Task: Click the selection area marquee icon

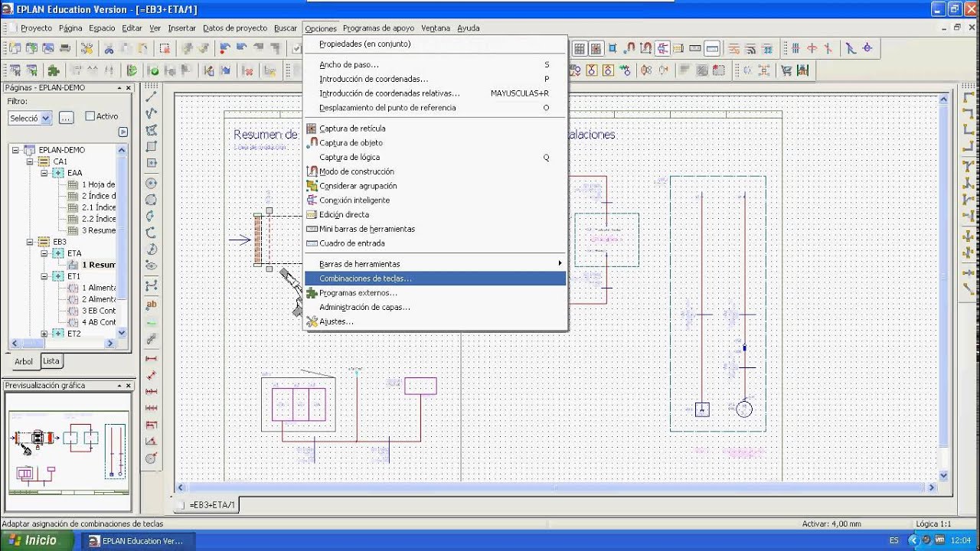Action: pos(165,48)
